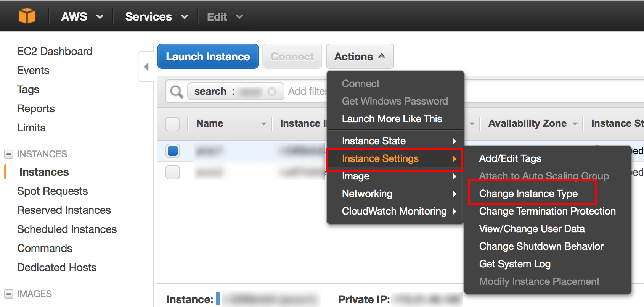Click the search magnifier icon
This screenshot has height=307, width=644.
pyautogui.click(x=177, y=92)
